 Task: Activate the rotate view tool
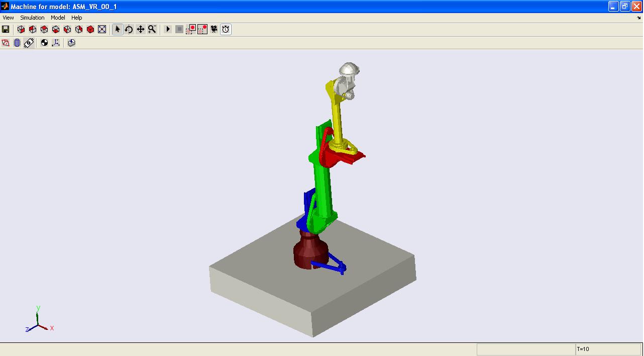click(129, 29)
